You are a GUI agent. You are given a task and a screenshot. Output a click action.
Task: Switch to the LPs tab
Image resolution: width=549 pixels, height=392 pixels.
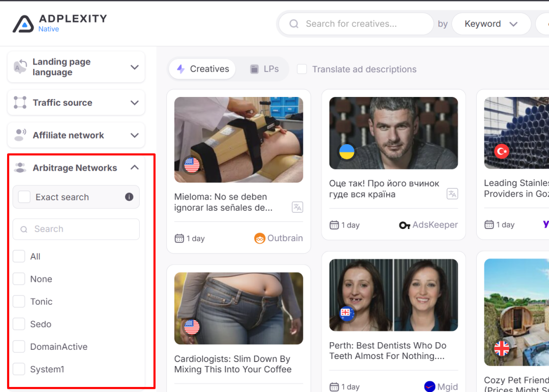(x=264, y=69)
